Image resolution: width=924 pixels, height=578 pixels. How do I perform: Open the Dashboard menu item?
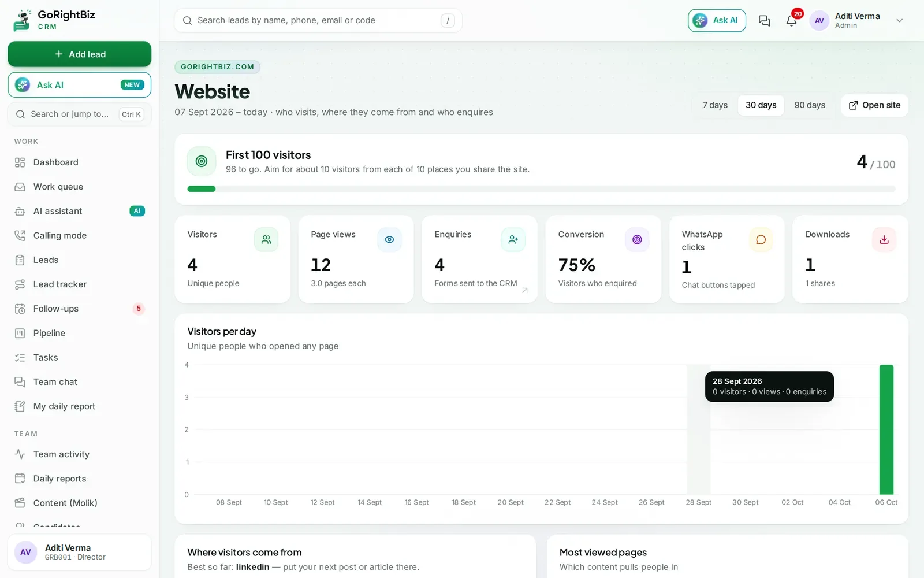coord(79,162)
